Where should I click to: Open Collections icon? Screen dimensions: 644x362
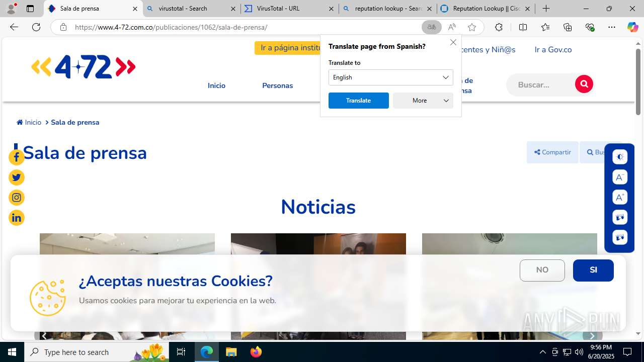(568, 27)
